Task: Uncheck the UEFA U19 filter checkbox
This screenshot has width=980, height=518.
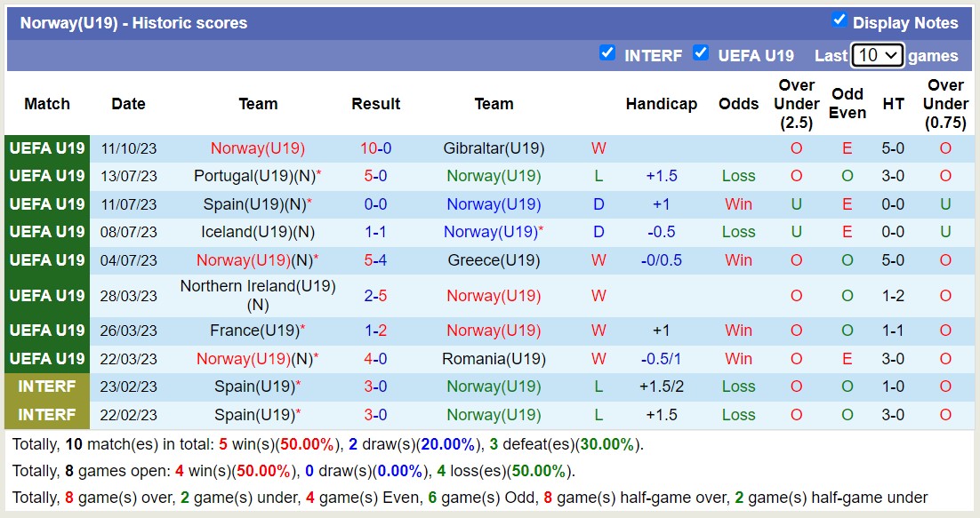Action: [x=701, y=53]
